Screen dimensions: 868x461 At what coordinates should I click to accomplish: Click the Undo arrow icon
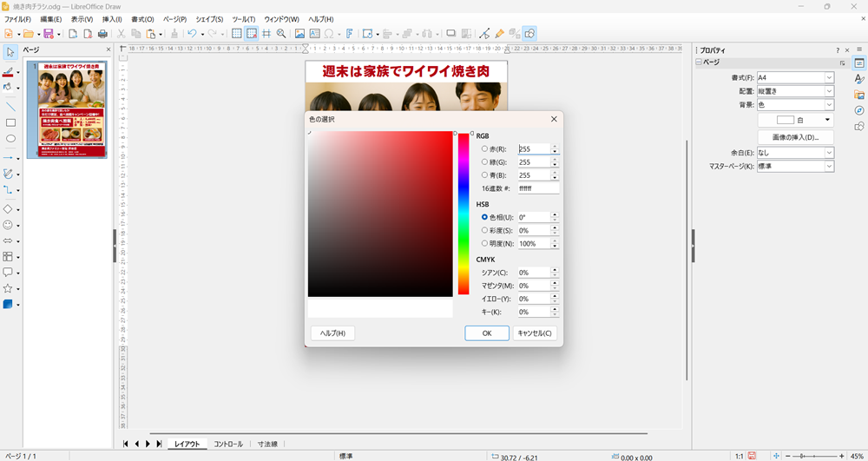pyautogui.click(x=192, y=34)
